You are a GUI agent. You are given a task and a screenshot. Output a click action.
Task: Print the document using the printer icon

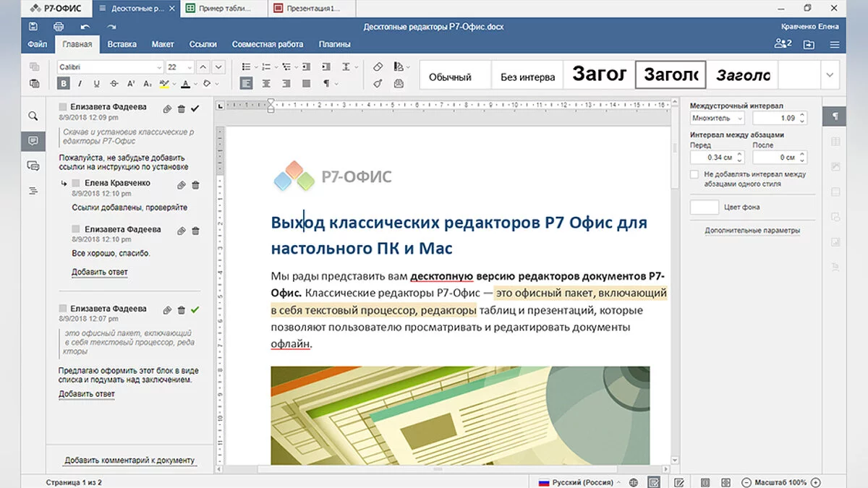click(58, 27)
